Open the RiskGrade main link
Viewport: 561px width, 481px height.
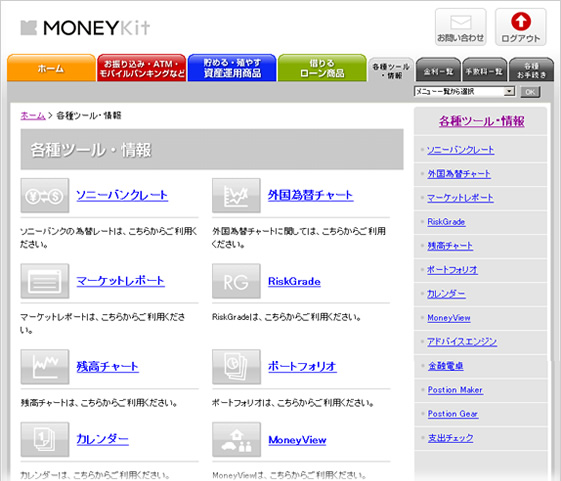tap(294, 281)
